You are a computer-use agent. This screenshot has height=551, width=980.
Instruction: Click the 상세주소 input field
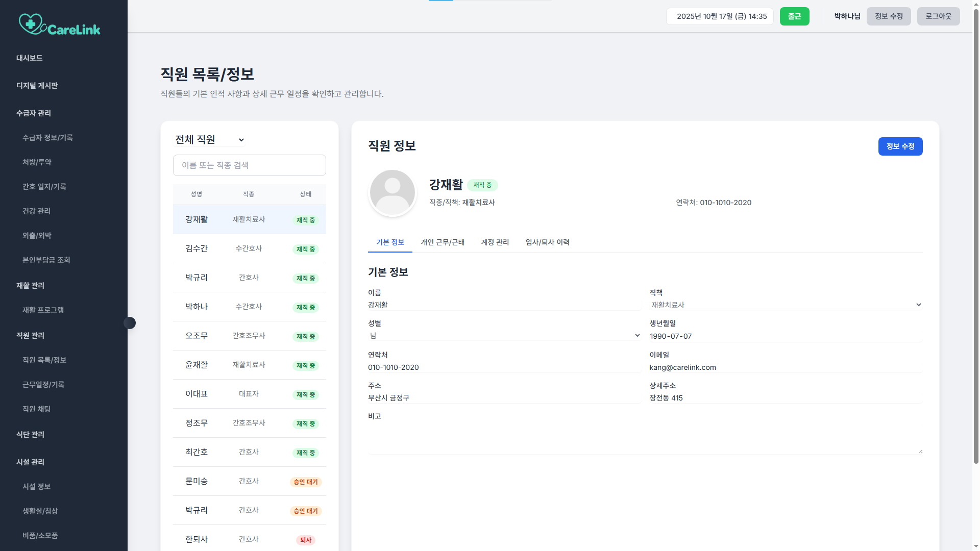[786, 397]
